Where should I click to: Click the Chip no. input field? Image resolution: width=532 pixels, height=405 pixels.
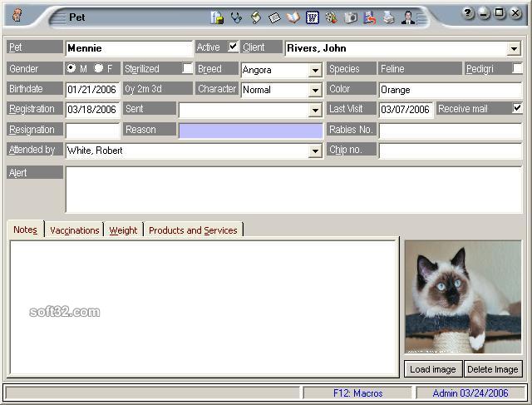click(451, 151)
